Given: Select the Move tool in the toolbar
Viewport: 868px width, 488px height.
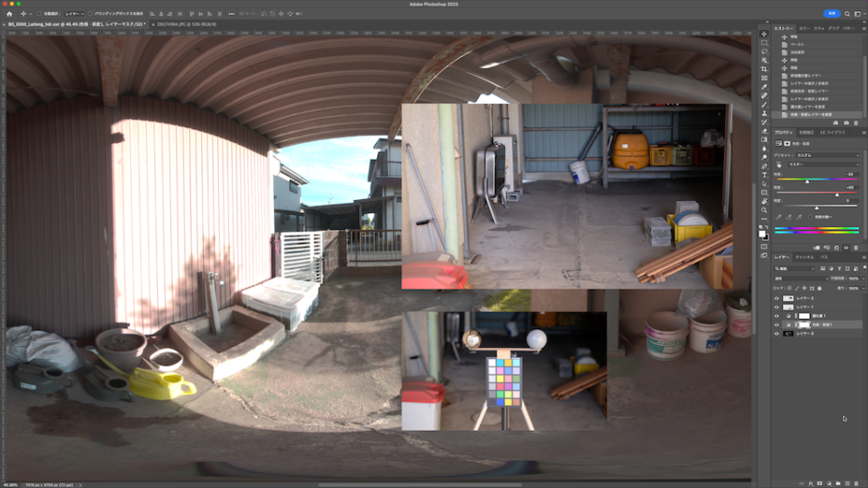Looking at the screenshot, I should (x=765, y=34).
